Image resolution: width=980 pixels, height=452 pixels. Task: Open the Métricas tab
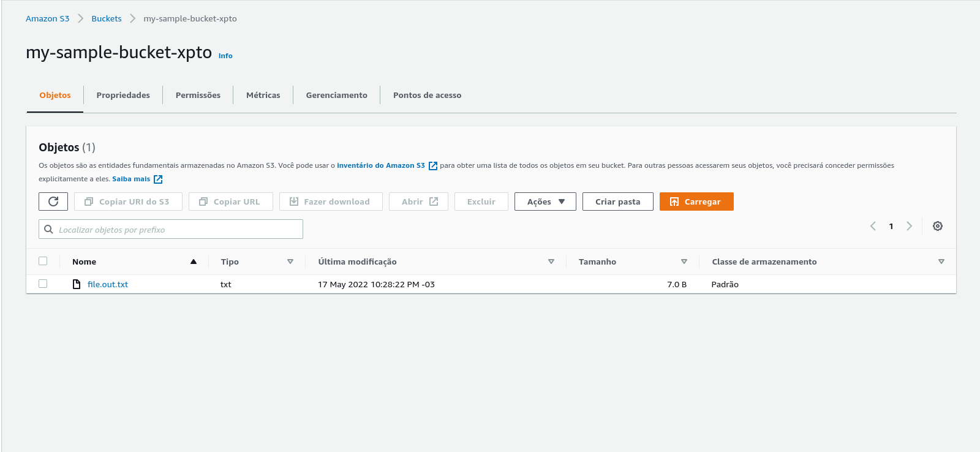(263, 95)
